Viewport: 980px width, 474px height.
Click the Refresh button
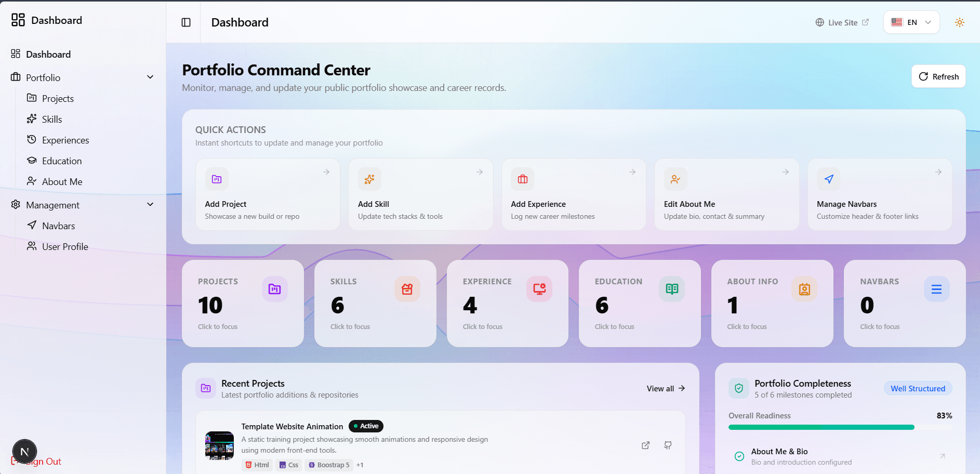coord(938,76)
